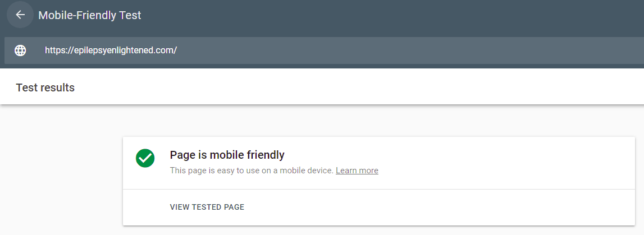Click the back arrow icon
Image resolution: width=644 pixels, height=235 pixels.
pyautogui.click(x=20, y=15)
